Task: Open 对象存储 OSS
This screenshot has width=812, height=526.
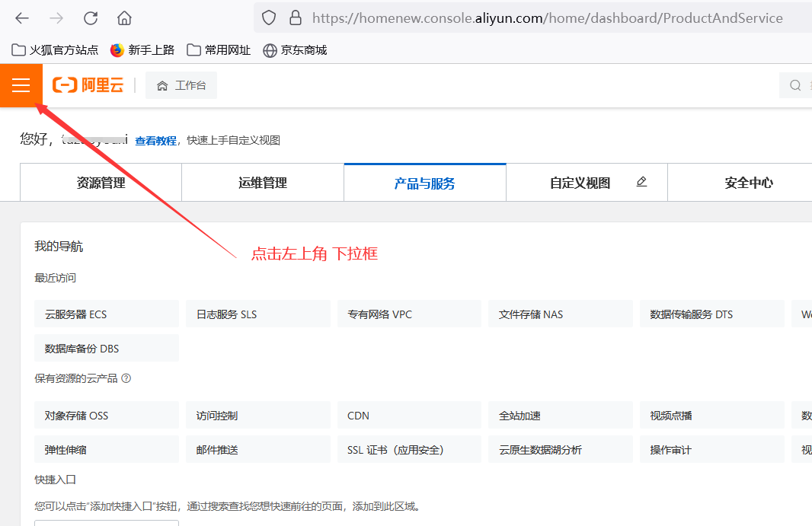Action: pyautogui.click(x=107, y=415)
